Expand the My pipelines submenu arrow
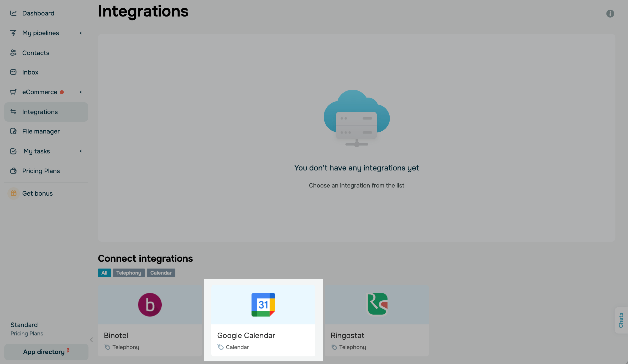 click(81, 33)
